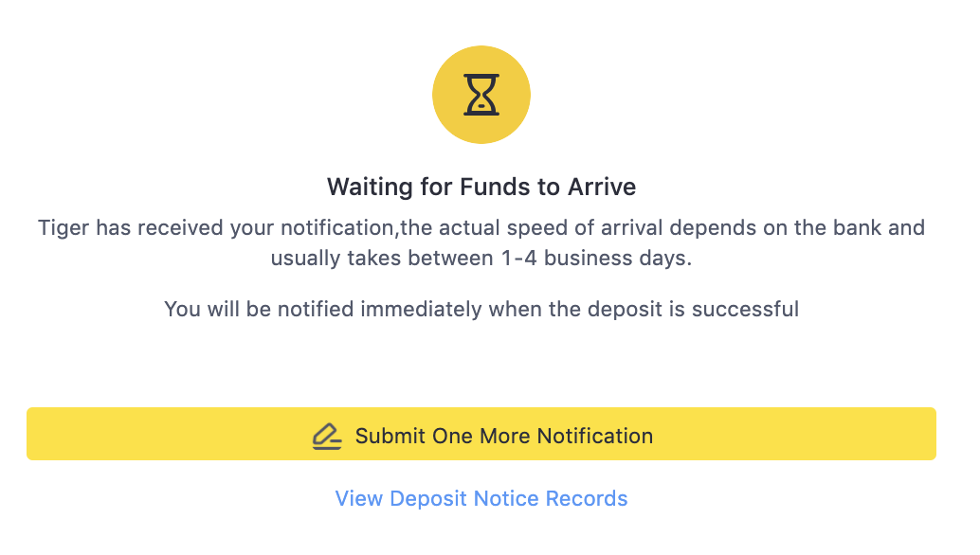Viewport: 980px width, 555px height.
Task: Click the word 'View' in the blue link
Action: [358, 498]
